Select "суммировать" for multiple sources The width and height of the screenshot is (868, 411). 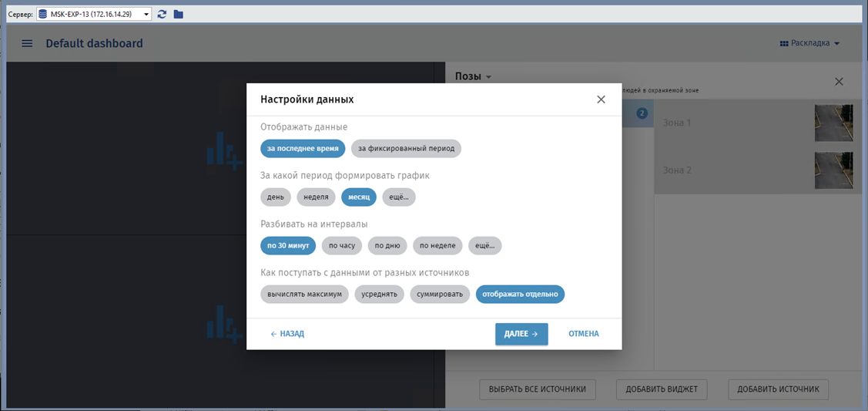[x=439, y=295]
